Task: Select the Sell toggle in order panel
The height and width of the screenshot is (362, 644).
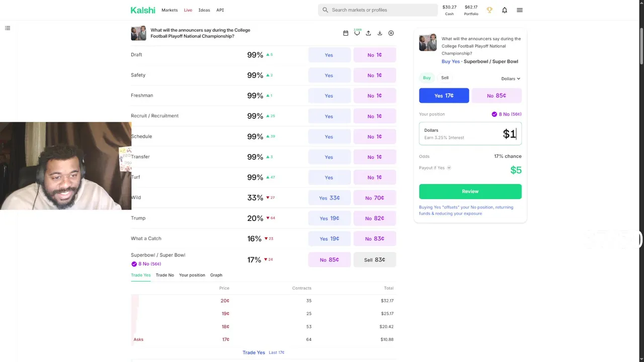Action: [445, 78]
